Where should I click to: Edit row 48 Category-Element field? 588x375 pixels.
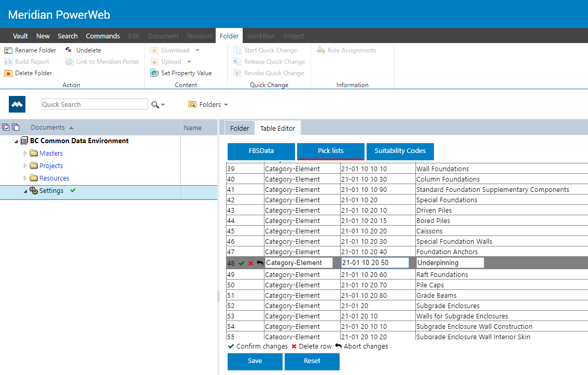(x=299, y=263)
